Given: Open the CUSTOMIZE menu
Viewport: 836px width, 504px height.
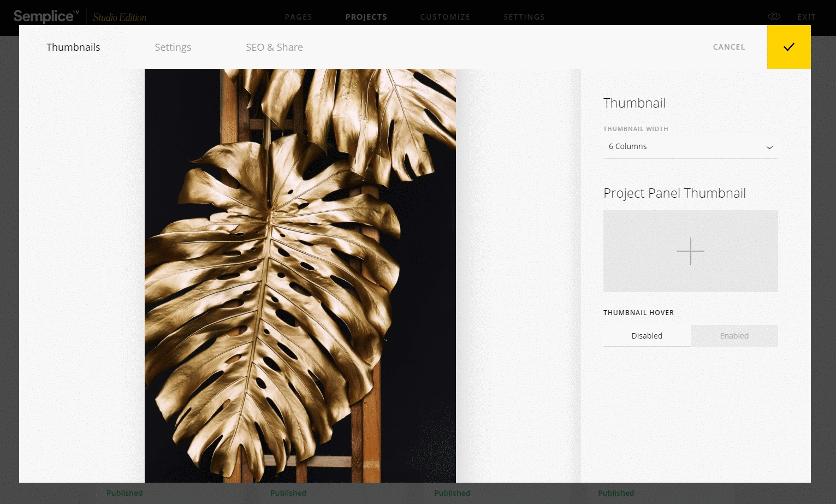Looking at the screenshot, I should [x=445, y=17].
